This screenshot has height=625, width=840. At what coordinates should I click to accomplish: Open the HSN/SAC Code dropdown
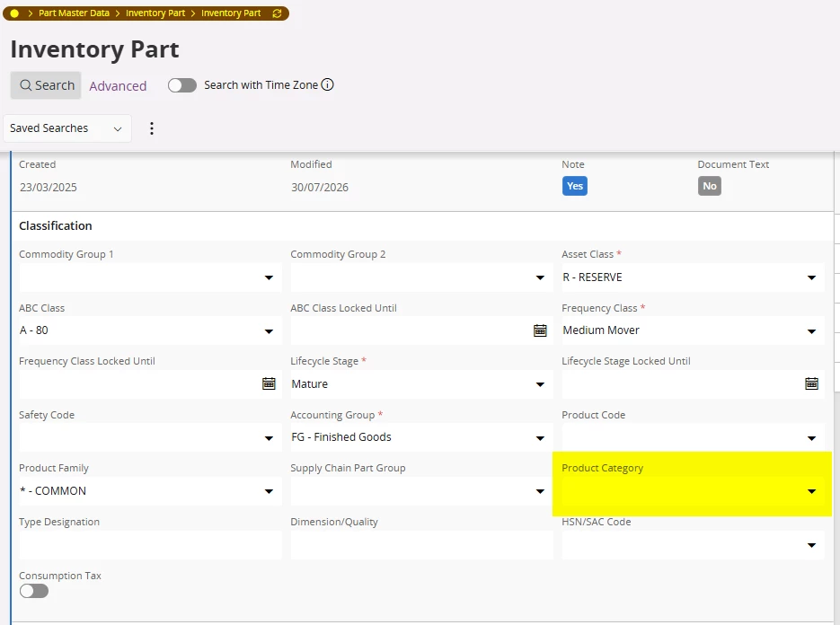tap(693, 545)
